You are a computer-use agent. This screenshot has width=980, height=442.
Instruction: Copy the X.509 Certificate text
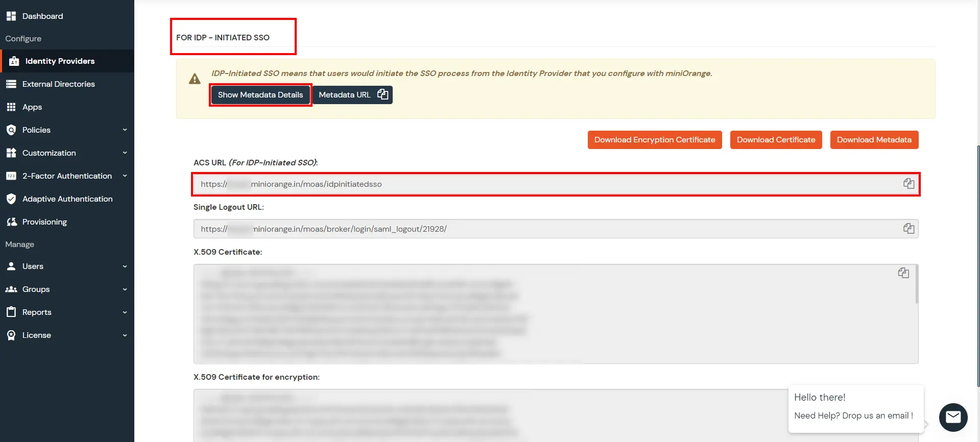903,273
